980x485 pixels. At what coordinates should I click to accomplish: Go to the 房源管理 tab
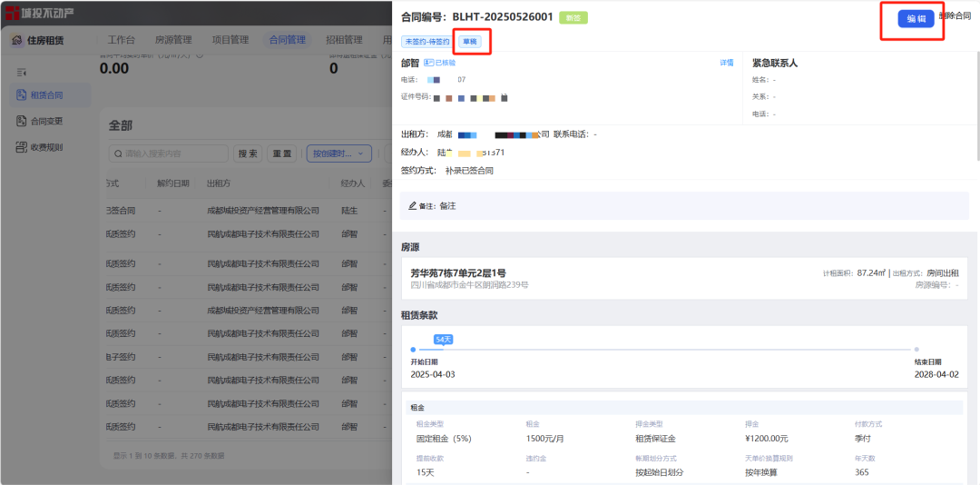[173, 40]
